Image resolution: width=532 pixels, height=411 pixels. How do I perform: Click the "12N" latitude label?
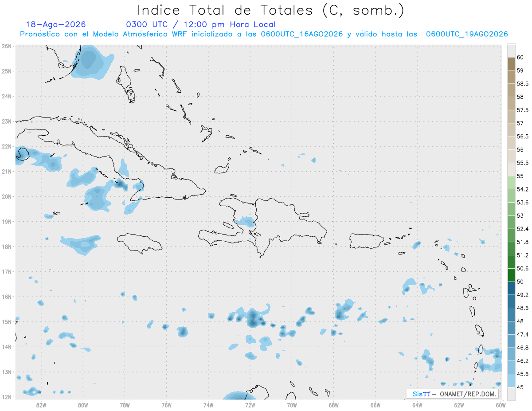pyautogui.click(x=7, y=397)
